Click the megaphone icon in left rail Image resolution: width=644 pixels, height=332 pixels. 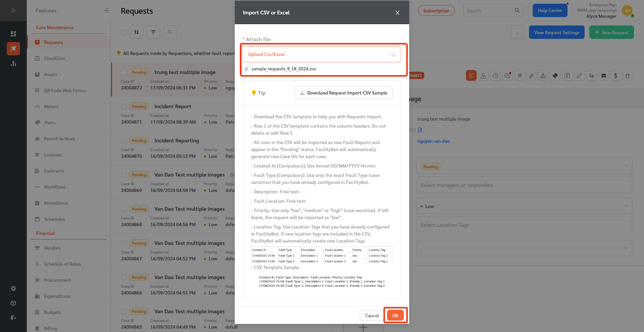pos(13,49)
